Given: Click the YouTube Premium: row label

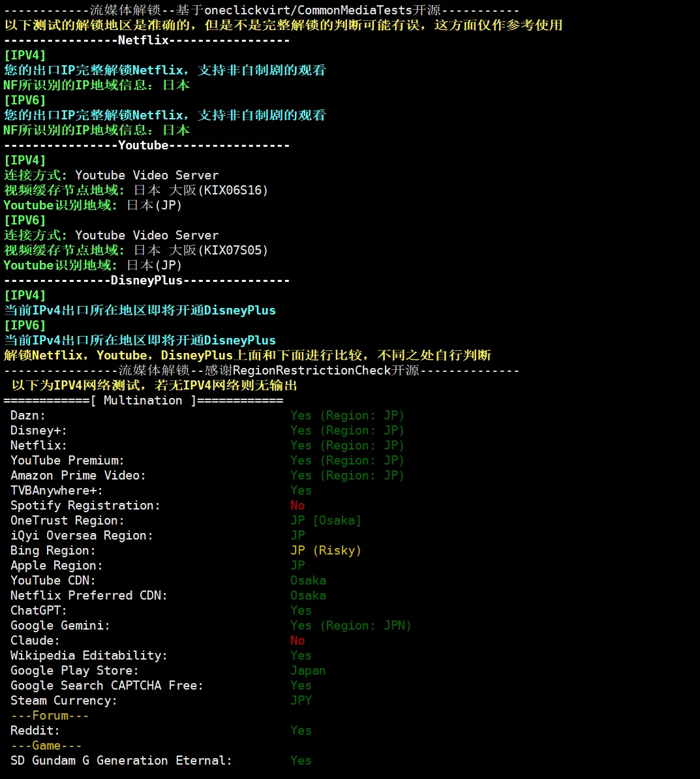Looking at the screenshot, I should tap(67, 461).
